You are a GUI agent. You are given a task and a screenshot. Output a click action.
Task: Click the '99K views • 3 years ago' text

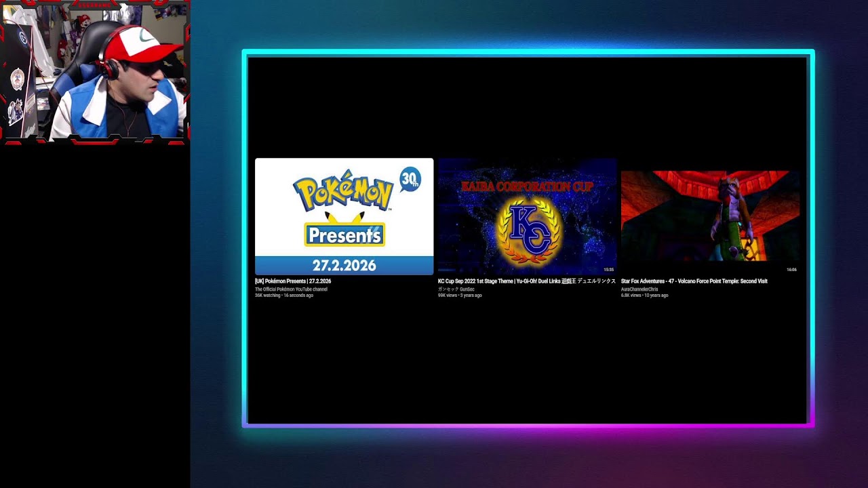[x=460, y=296]
